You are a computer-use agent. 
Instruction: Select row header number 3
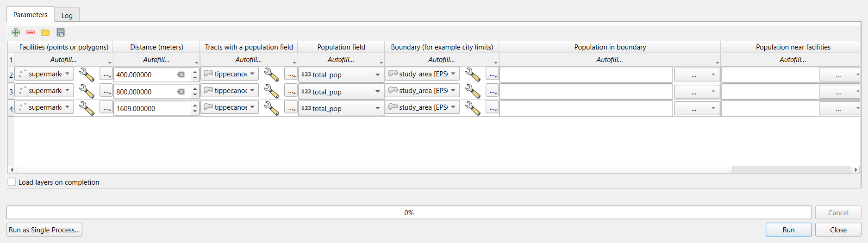click(x=11, y=92)
